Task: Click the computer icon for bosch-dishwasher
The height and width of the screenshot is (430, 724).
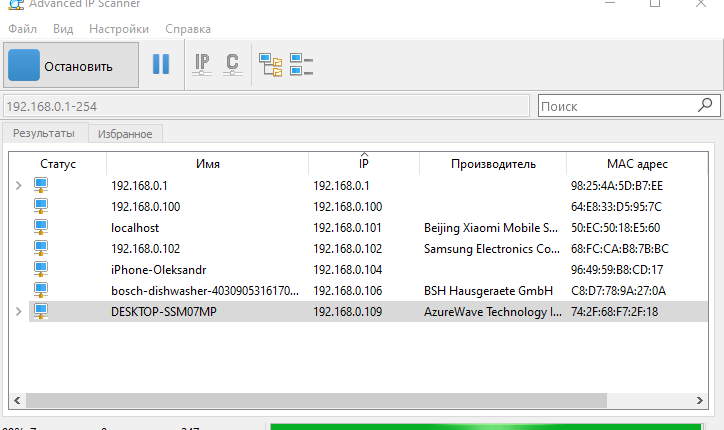Action: coord(41,290)
